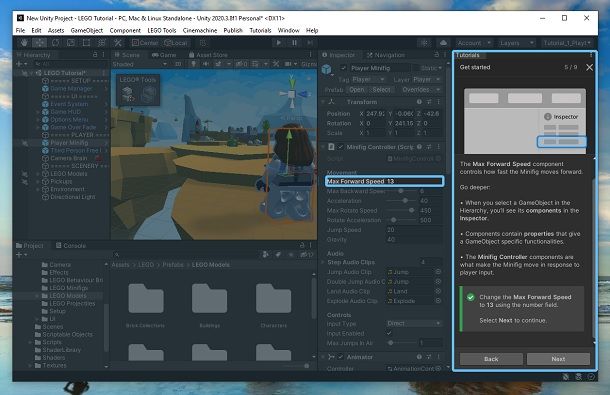Open the Layer Player dropdown

[x=426, y=79]
